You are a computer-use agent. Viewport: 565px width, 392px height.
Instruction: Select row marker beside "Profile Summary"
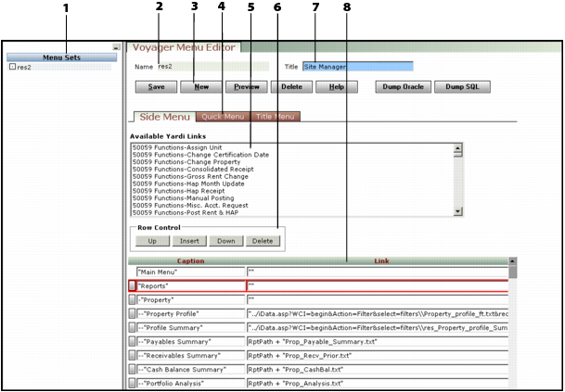click(132, 328)
